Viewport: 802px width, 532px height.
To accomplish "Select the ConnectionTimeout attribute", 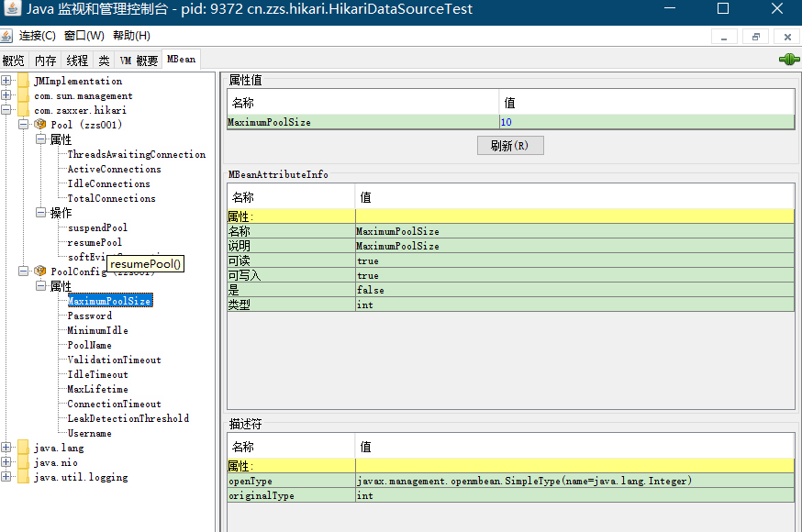I will 114,405.
